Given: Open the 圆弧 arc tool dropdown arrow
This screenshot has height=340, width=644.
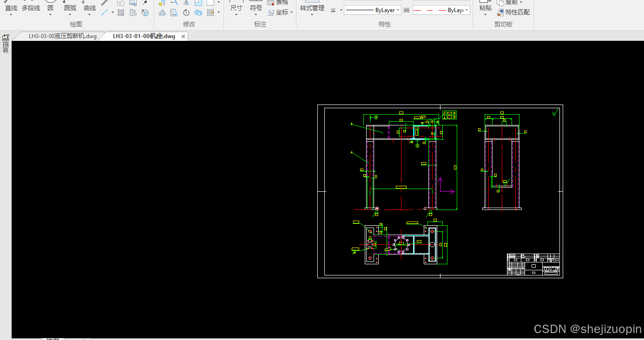Looking at the screenshot, I should (70, 14).
